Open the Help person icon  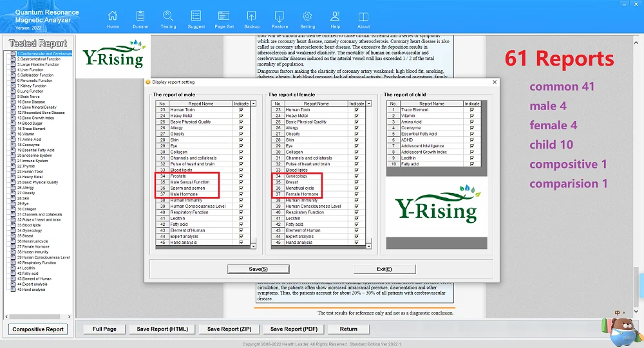pyautogui.click(x=335, y=16)
